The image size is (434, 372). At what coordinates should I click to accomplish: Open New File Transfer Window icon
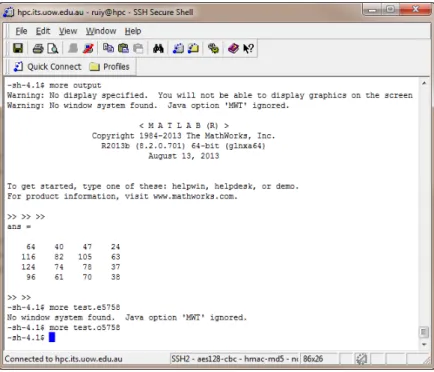[193, 49]
